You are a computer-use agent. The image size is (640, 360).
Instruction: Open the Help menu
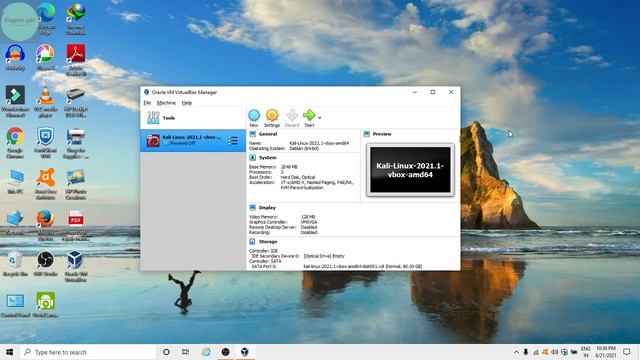click(x=187, y=103)
